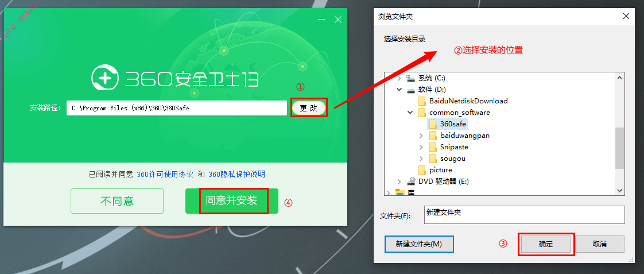Click 取消 in browse folder dialog

tap(600, 244)
